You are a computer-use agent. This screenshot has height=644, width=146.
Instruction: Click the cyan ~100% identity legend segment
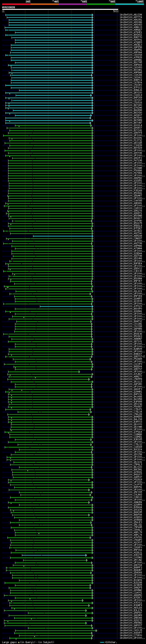[130, 4]
